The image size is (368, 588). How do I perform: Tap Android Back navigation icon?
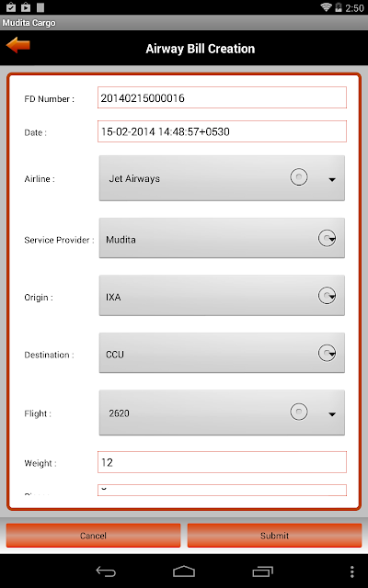[x=106, y=571]
